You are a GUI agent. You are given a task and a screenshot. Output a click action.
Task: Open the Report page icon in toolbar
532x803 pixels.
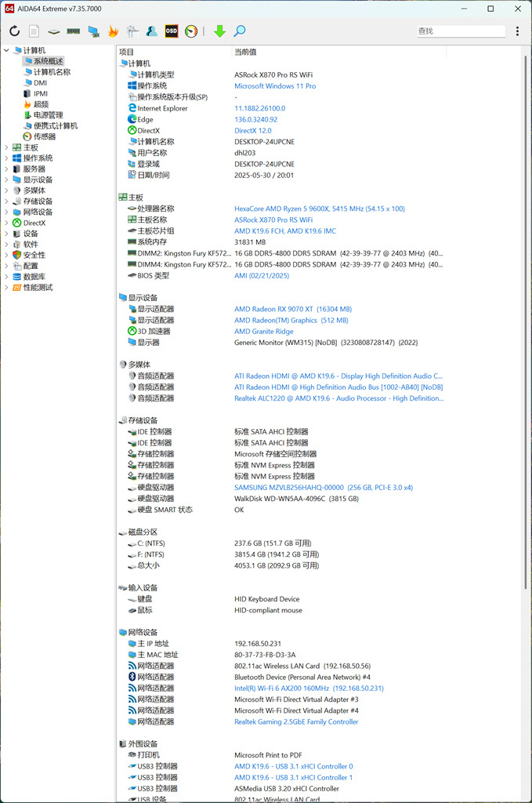(x=34, y=31)
